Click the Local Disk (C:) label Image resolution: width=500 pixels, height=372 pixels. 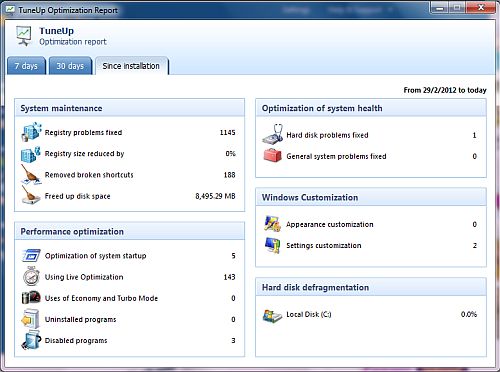(x=309, y=314)
